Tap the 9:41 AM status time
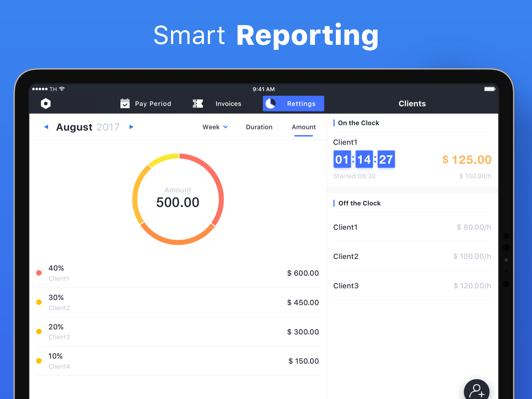Viewport: 532px width, 399px height. point(264,89)
